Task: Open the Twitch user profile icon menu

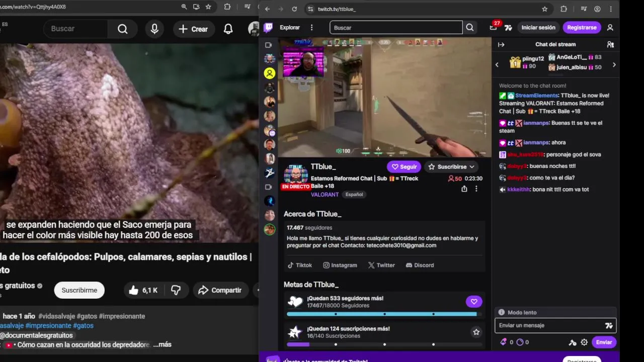Action: [x=610, y=28]
